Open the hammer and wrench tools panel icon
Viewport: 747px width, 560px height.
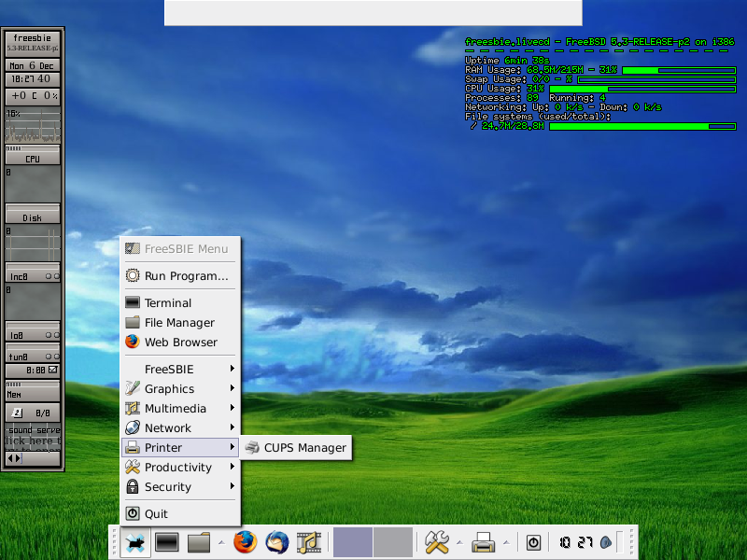pyautogui.click(x=436, y=542)
